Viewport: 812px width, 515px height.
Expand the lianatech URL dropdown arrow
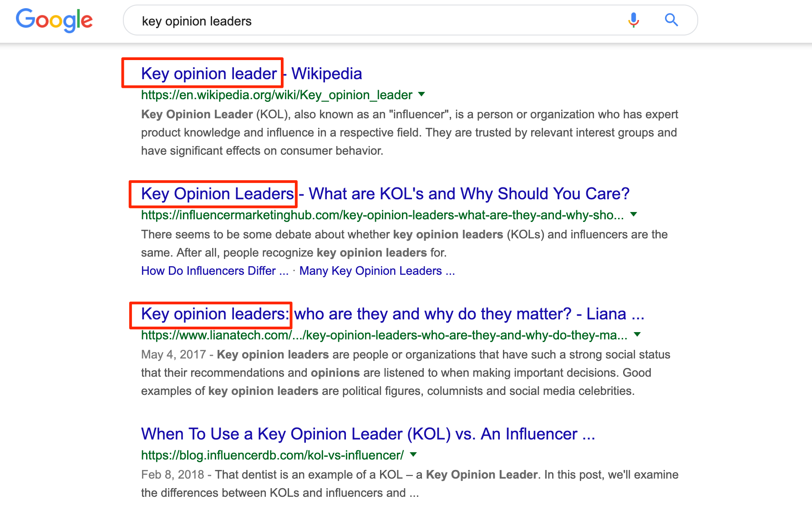click(637, 334)
